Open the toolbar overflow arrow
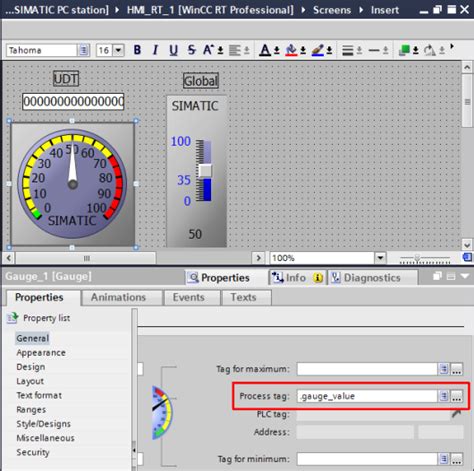The height and width of the screenshot is (471, 474). coord(452,46)
